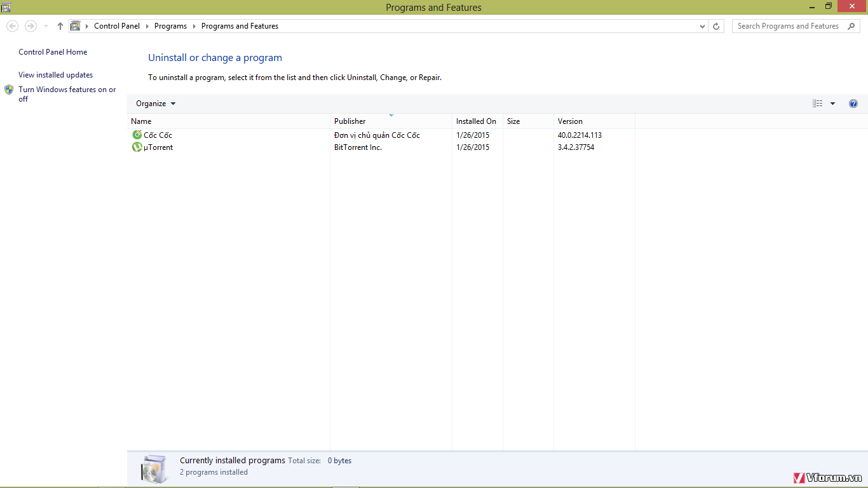Screen dimensions: 868x488
Task: Open address bar history dropdown
Action: (702, 26)
